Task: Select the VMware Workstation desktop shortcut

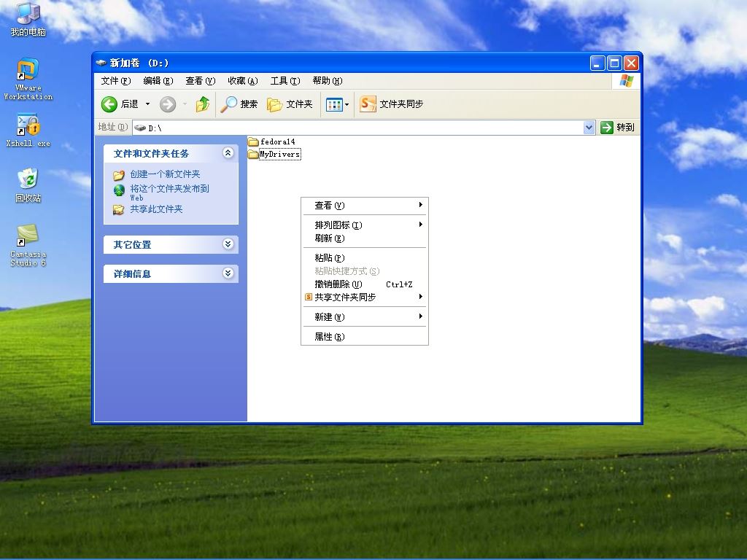Action: pos(28,79)
